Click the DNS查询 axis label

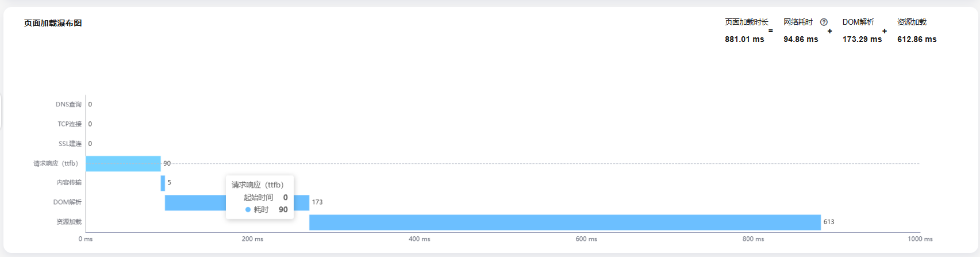point(68,105)
